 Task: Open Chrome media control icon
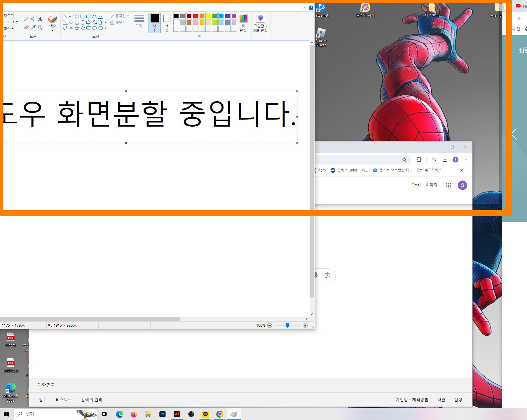pos(434,160)
